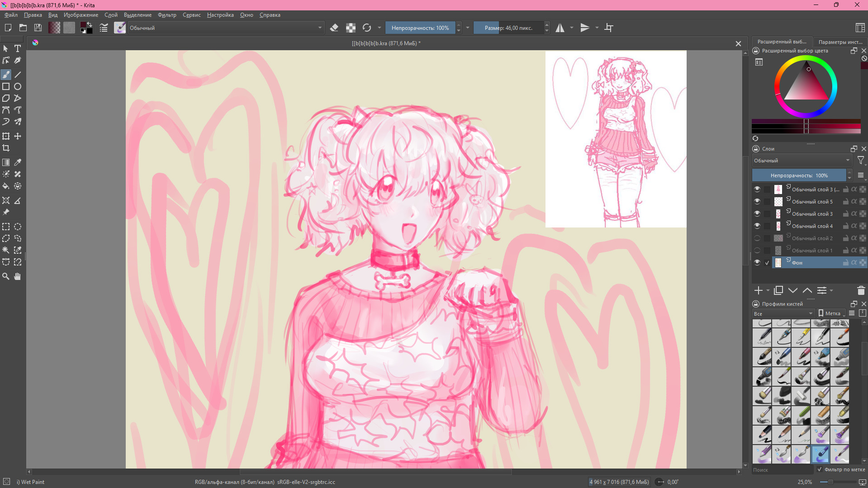Hide the layer 'Обычный слой 5'
The width and height of the screenshot is (868, 488).
click(x=757, y=201)
